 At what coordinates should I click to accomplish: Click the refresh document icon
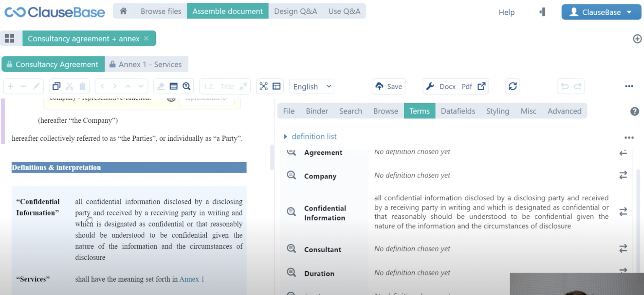click(x=512, y=86)
